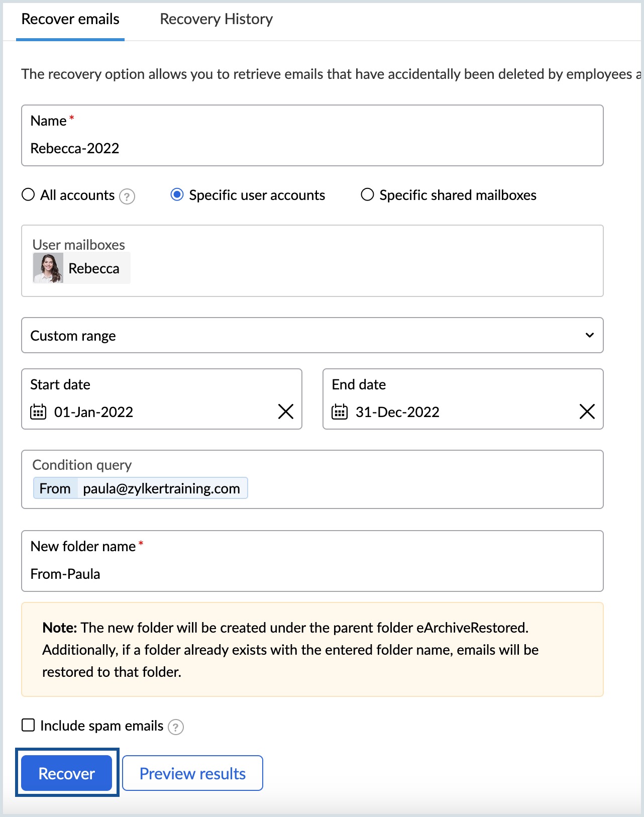Click the 01-Jan-2022 start date value
Image resolution: width=644 pixels, height=817 pixels.
click(93, 412)
